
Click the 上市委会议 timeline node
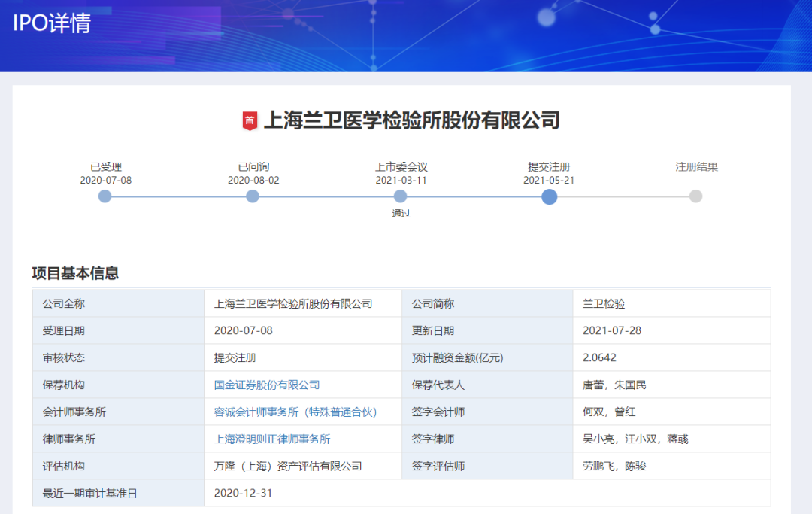[401, 196]
